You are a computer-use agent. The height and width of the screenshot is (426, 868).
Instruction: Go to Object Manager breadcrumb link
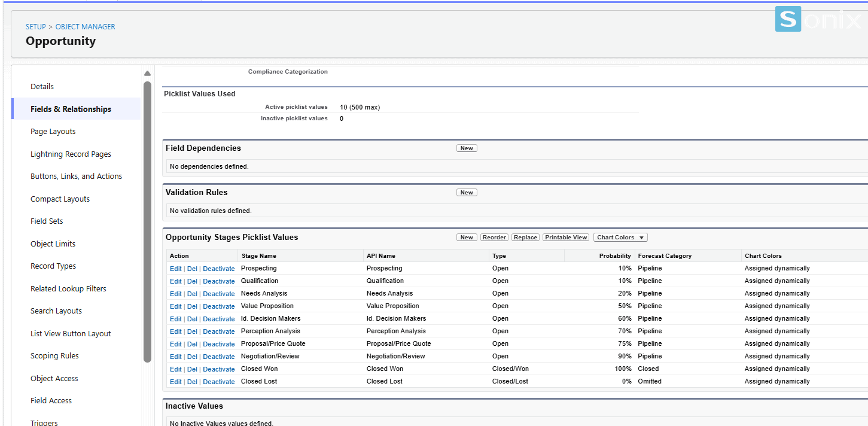click(86, 27)
